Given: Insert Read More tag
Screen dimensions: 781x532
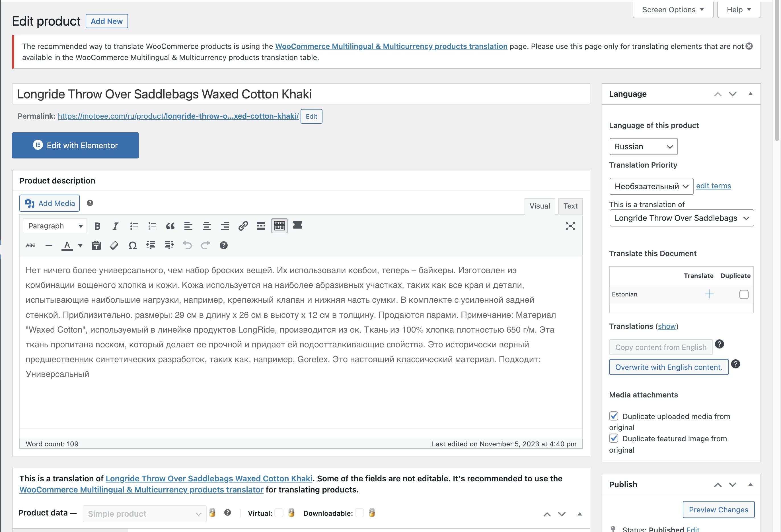Looking at the screenshot, I should tap(261, 226).
